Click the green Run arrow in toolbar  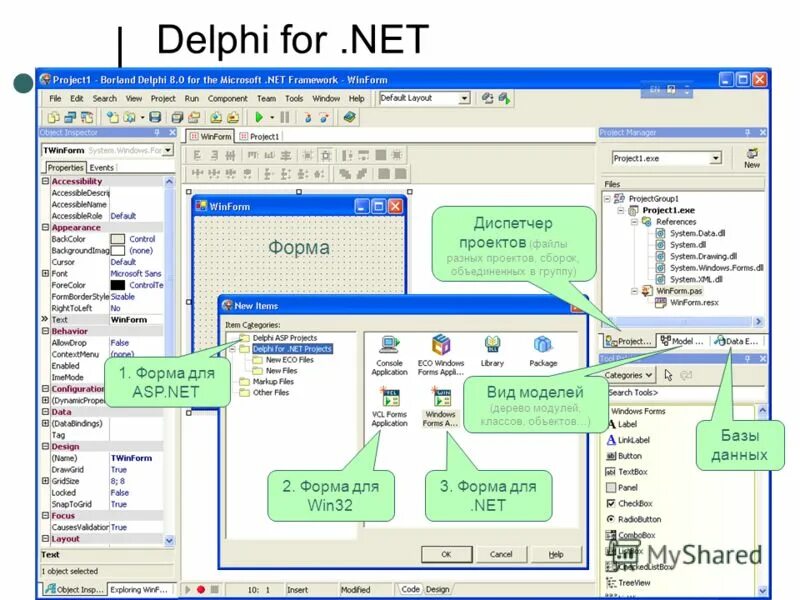[x=259, y=117]
